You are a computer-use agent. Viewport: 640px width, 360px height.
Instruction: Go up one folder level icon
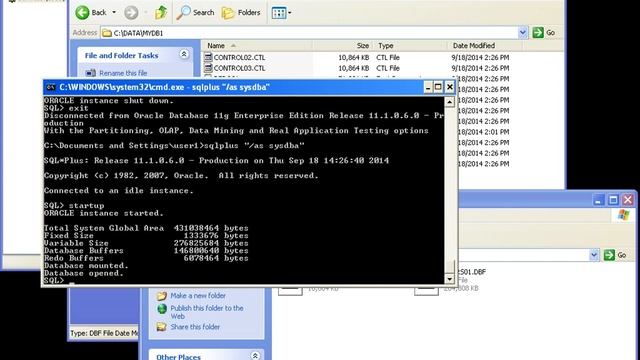tap(160, 13)
